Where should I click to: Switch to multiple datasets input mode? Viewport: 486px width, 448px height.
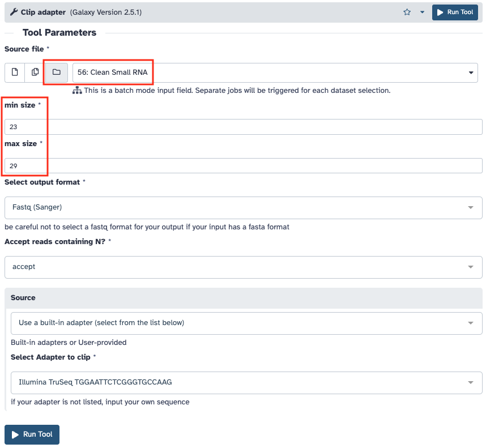[35, 72]
